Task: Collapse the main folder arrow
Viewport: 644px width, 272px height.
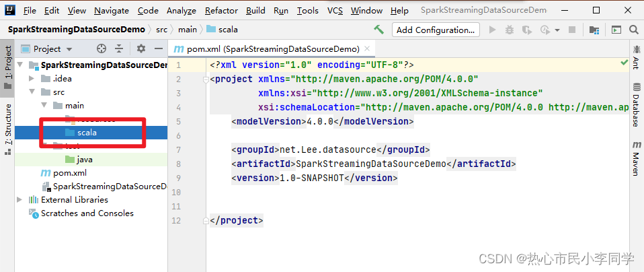Action: coord(44,105)
